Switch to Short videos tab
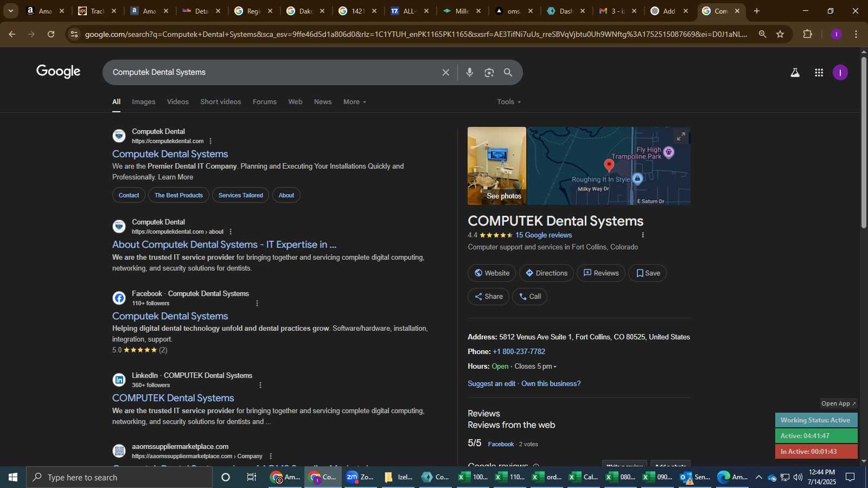 coord(221,102)
